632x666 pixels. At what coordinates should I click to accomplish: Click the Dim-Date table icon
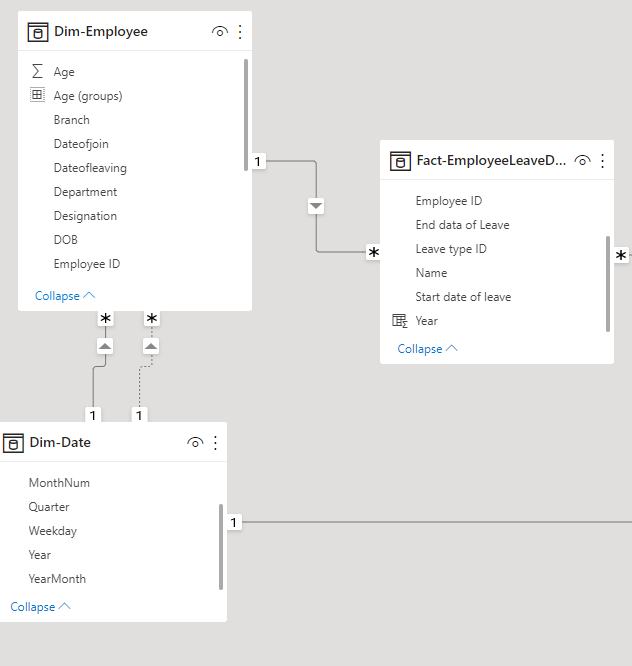pyautogui.click(x=13, y=443)
